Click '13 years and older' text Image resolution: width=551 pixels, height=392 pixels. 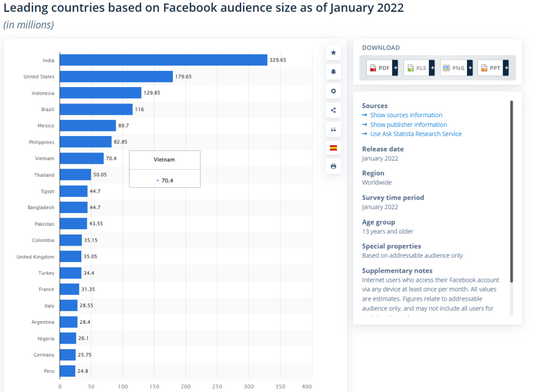tap(388, 231)
